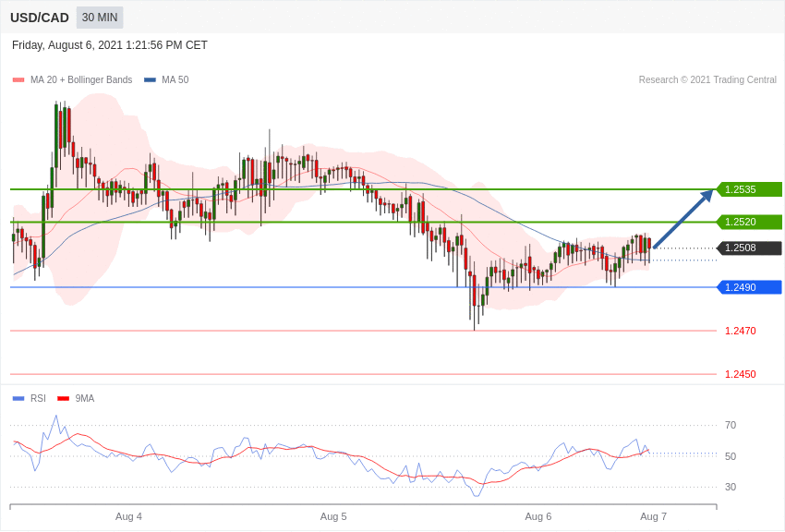Click the 9MA legend color swatch

click(x=63, y=399)
